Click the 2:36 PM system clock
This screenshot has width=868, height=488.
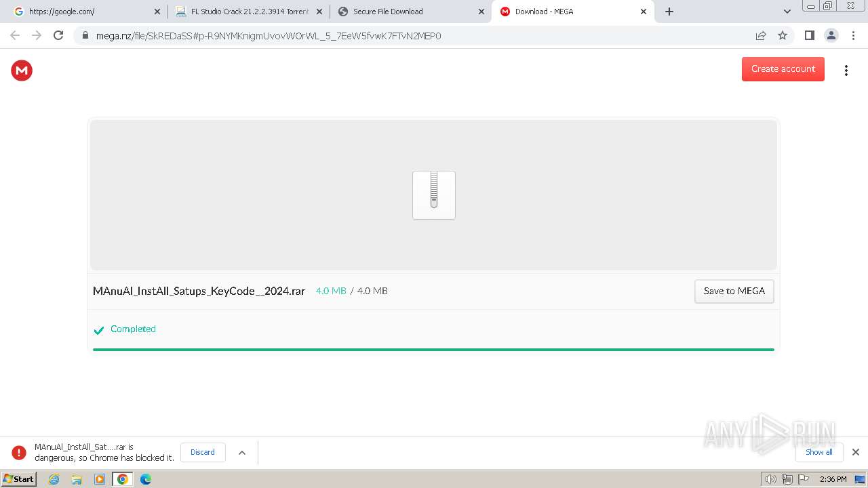(x=833, y=479)
